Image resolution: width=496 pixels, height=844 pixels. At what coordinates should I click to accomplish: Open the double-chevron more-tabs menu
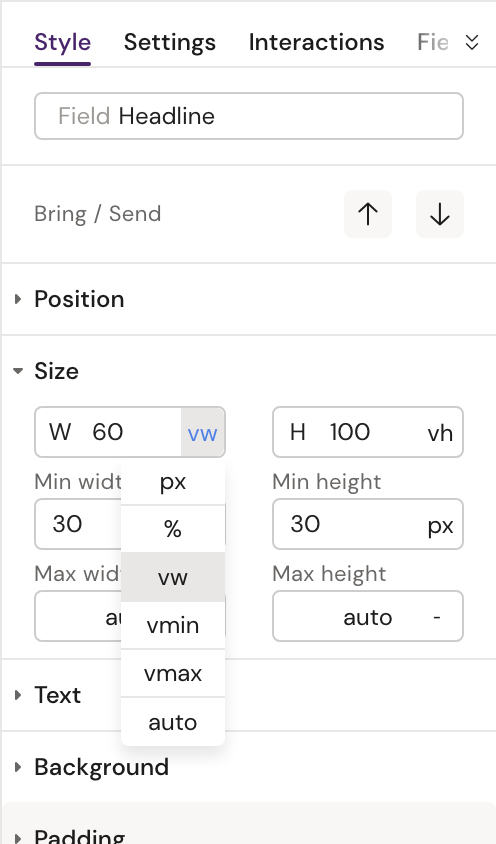click(x=472, y=42)
